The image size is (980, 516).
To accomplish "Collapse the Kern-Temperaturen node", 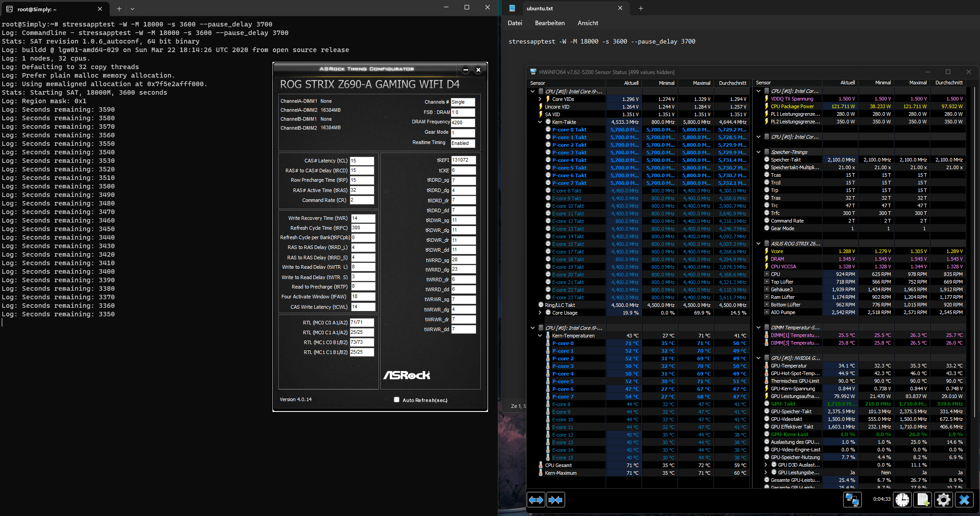I will [540, 336].
